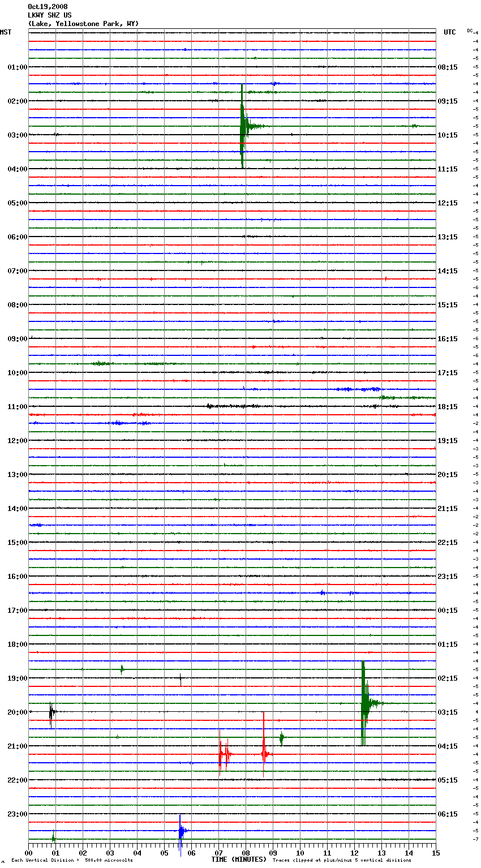This screenshot has width=481, height=868.
Task: Click the blue noise burst on the 10:30 trace near minute 12
Action: pos(358,389)
